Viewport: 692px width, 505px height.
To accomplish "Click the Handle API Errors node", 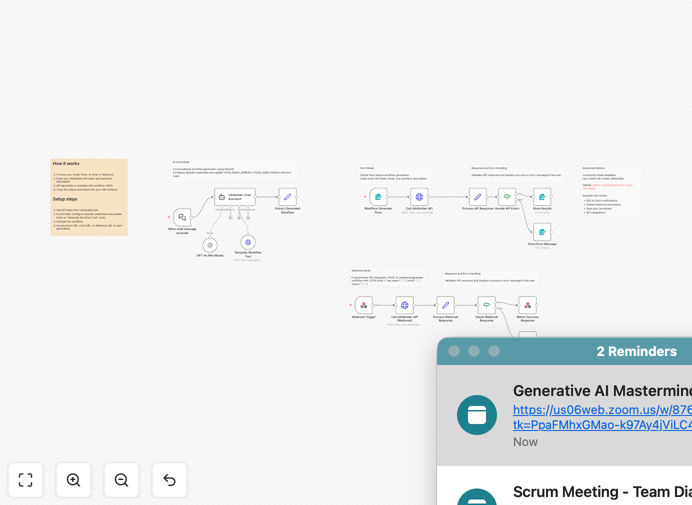I will tap(507, 197).
